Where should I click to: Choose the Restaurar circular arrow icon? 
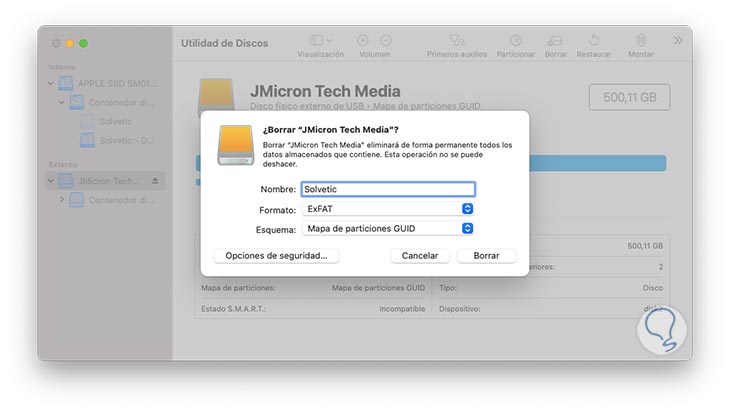(x=594, y=40)
